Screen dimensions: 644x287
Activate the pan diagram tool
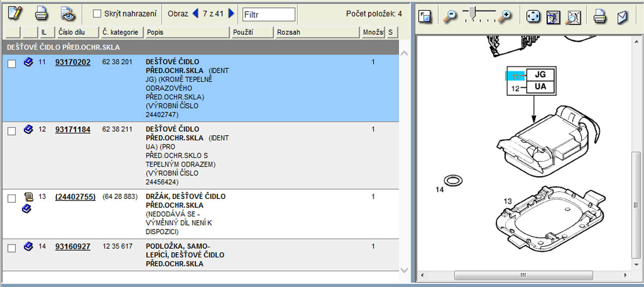[x=532, y=17]
